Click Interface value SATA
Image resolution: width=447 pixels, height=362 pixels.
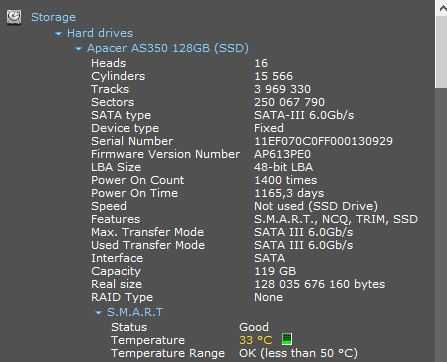click(x=269, y=258)
